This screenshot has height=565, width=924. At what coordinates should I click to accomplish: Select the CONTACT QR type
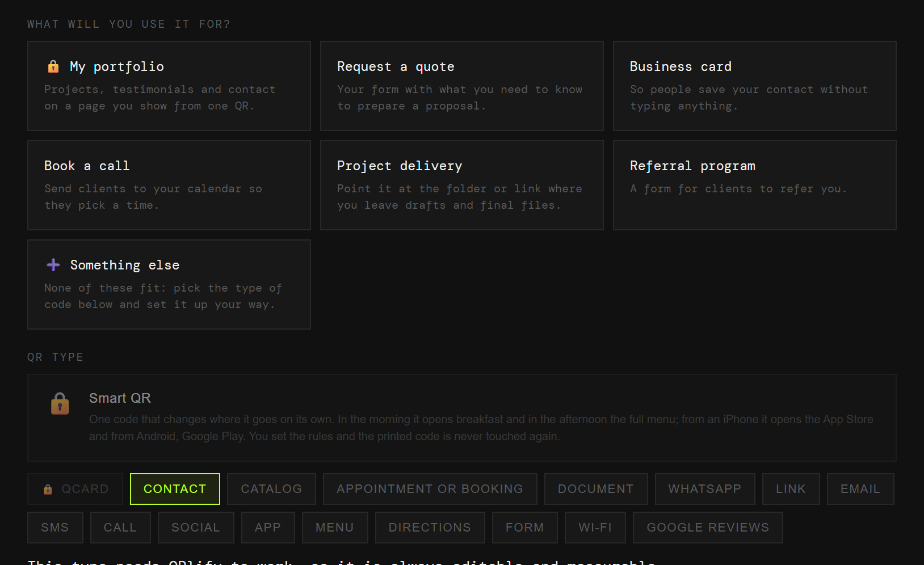[175, 489]
